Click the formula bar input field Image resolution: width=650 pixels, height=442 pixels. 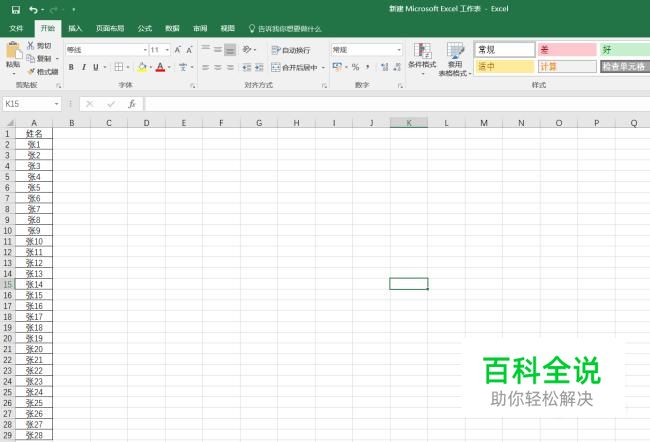[x=397, y=104]
